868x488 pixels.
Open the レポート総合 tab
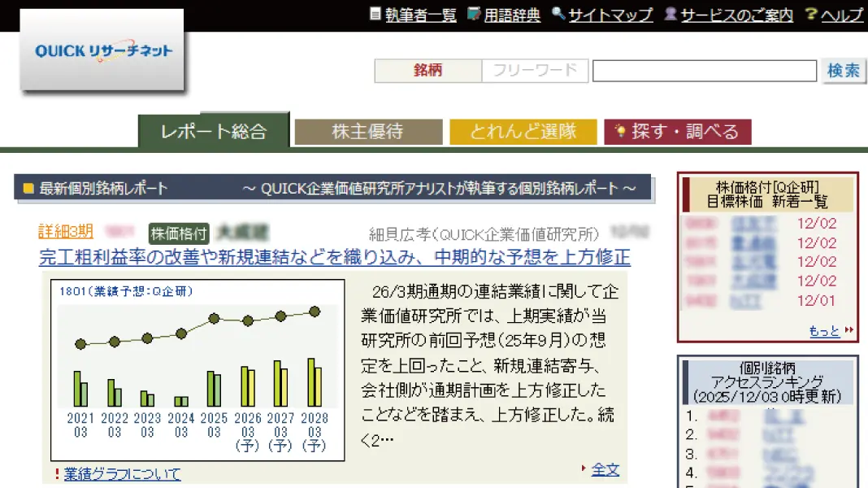(x=214, y=131)
